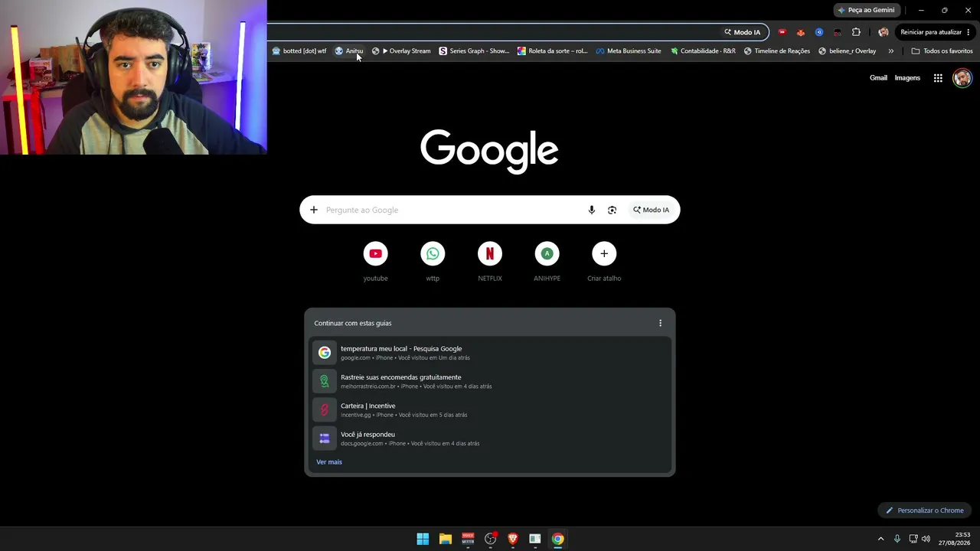This screenshot has width=980, height=551.
Task: Open the Todos os favoritos folder
Action: pyautogui.click(x=942, y=51)
